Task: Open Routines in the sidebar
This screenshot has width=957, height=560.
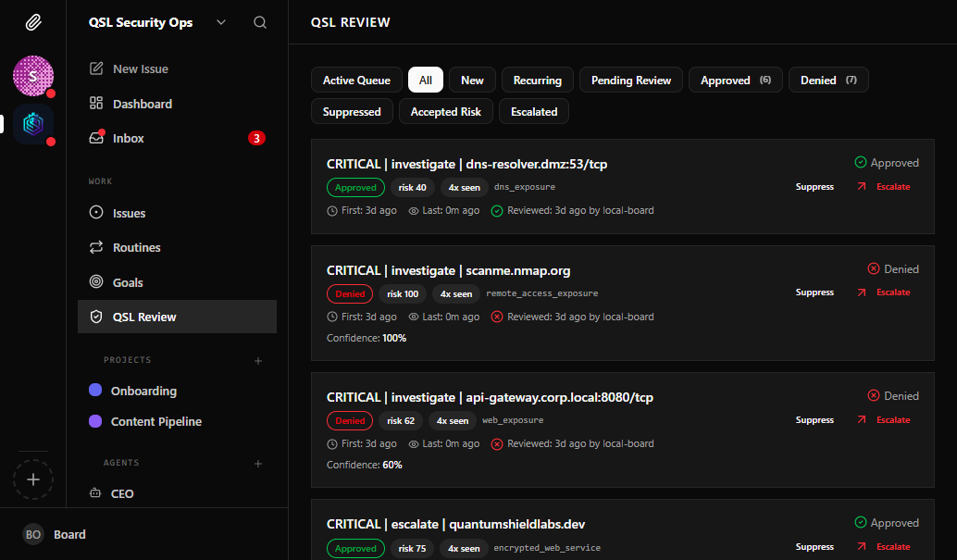Action: [x=177, y=247]
